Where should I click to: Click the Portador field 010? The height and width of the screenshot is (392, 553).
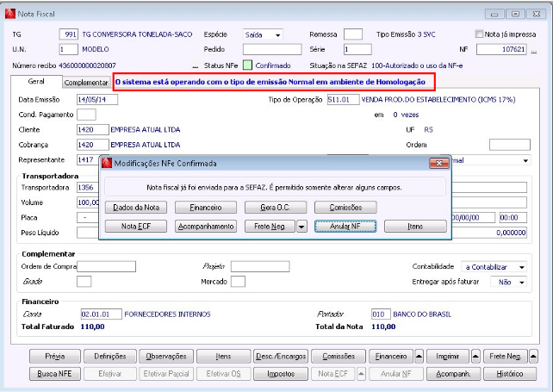(x=381, y=314)
